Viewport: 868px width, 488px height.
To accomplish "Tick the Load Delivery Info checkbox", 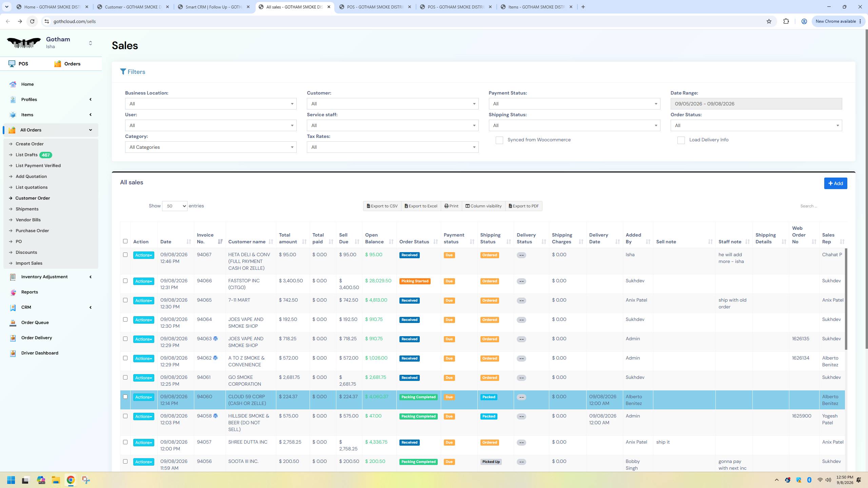I will click(x=681, y=140).
